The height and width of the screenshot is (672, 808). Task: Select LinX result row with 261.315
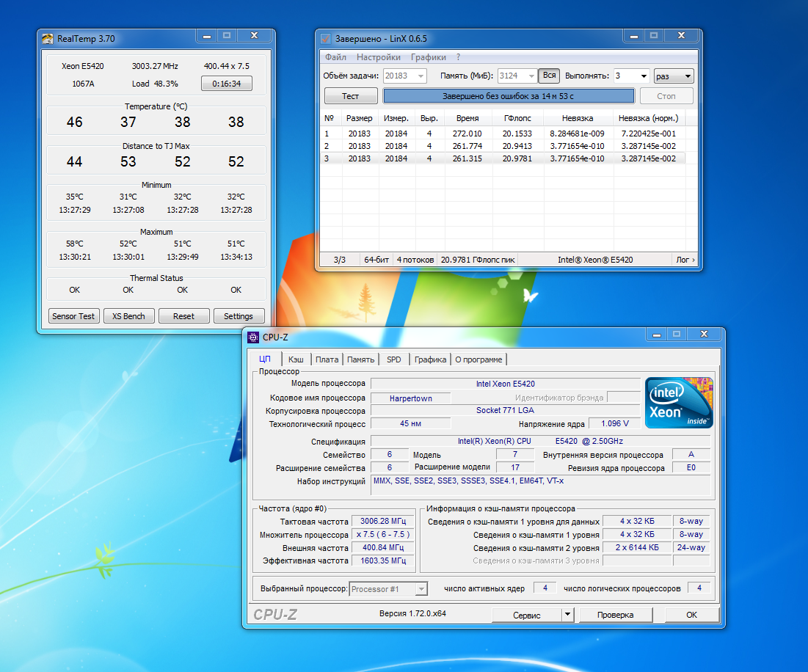(x=503, y=158)
